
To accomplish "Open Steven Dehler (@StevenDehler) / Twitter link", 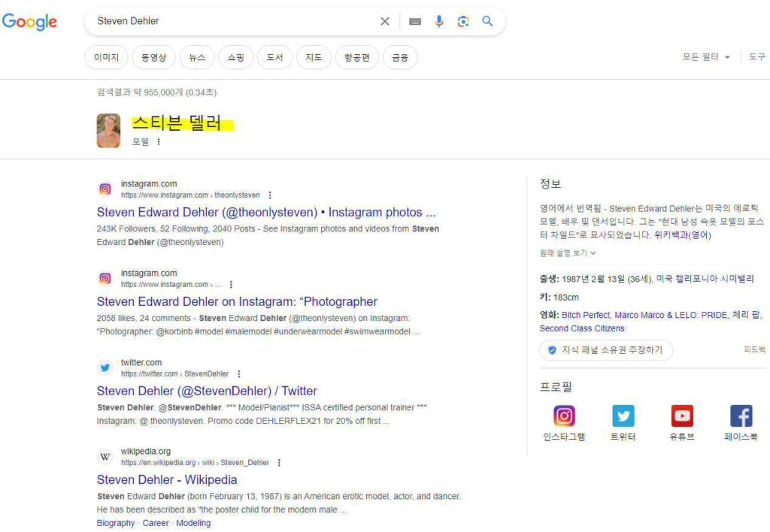I will 207,391.
